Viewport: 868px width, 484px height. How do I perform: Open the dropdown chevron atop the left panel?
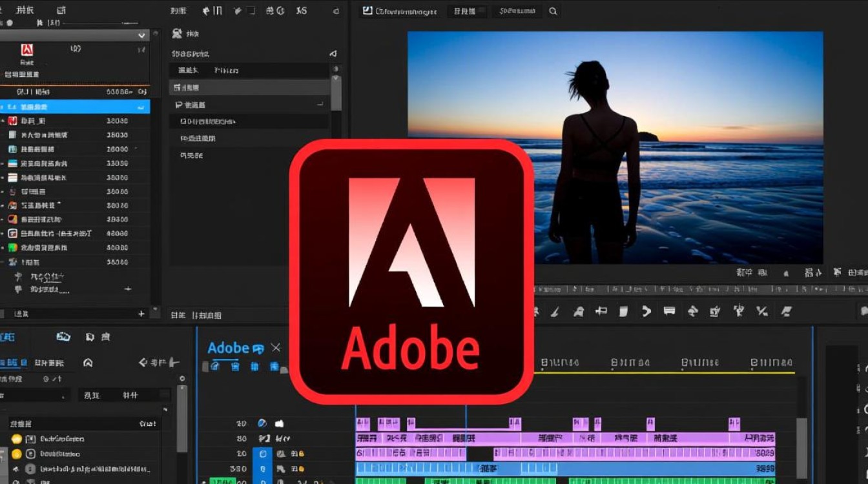coord(142,35)
